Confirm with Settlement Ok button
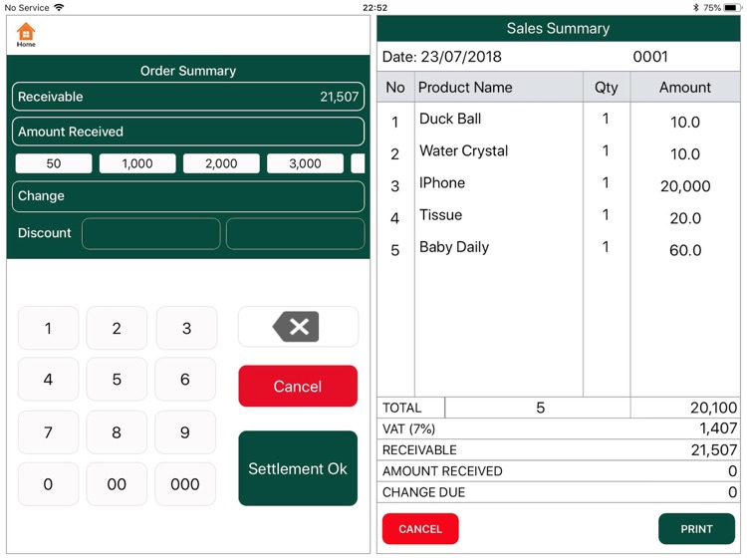The image size is (747, 560). [298, 468]
